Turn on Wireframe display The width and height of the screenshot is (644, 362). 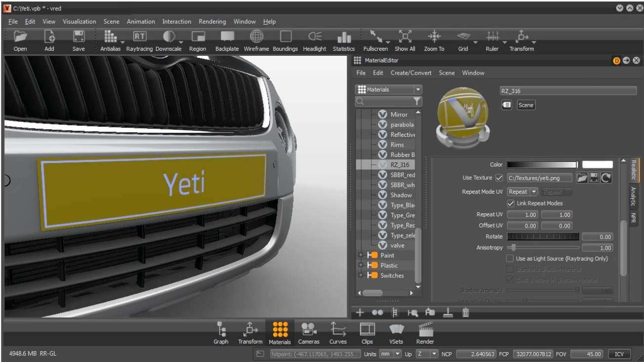tap(257, 37)
